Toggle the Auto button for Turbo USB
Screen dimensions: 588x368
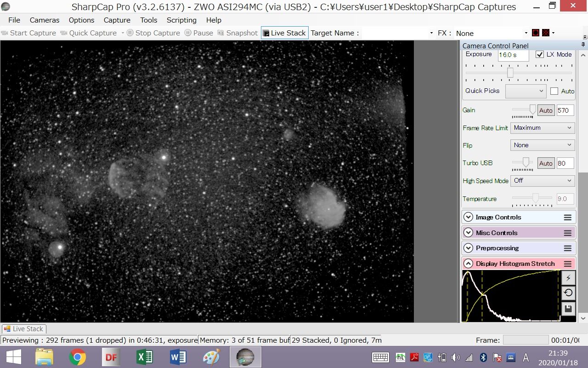click(546, 163)
